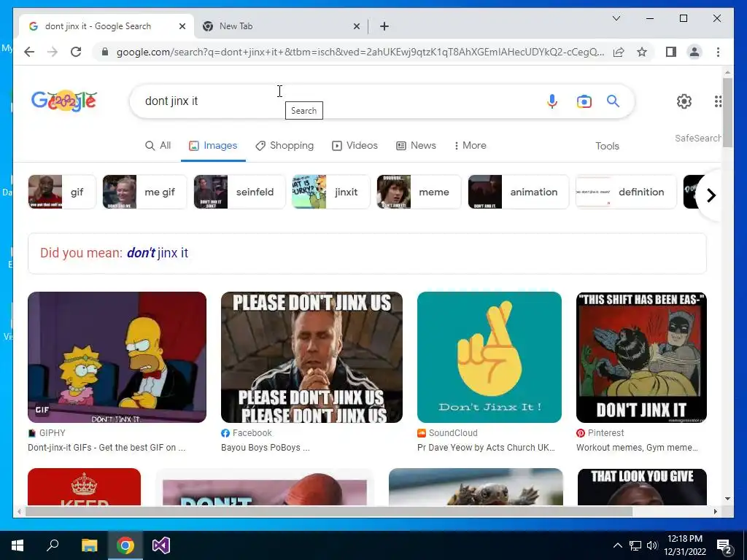Image resolution: width=747 pixels, height=560 pixels.
Task: Open Google quick settings gear
Action: 684,101
